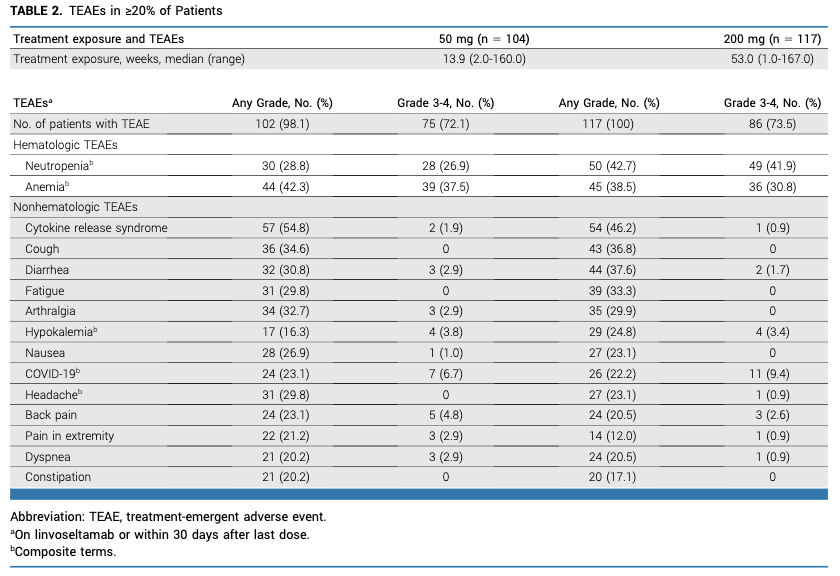Select the Neutropenia row label
Viewport: 840px width, 576px height.
click(59, 166)
